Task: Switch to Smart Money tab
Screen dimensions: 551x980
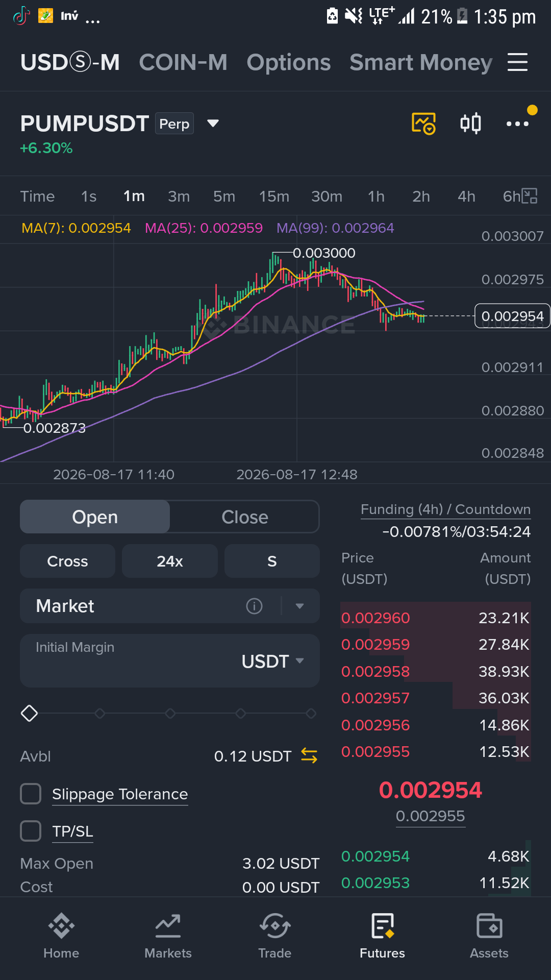Action: tap(421, 62)
